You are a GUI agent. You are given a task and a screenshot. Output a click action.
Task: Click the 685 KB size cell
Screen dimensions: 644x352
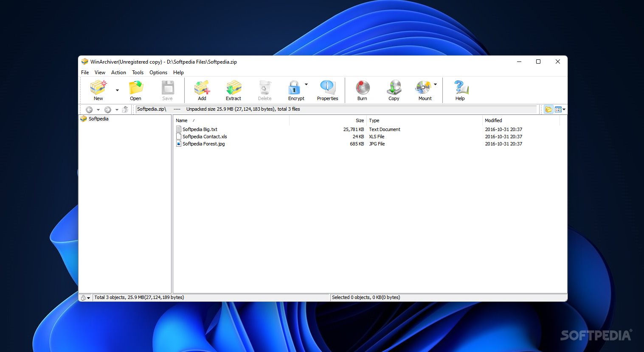point(357,144)
